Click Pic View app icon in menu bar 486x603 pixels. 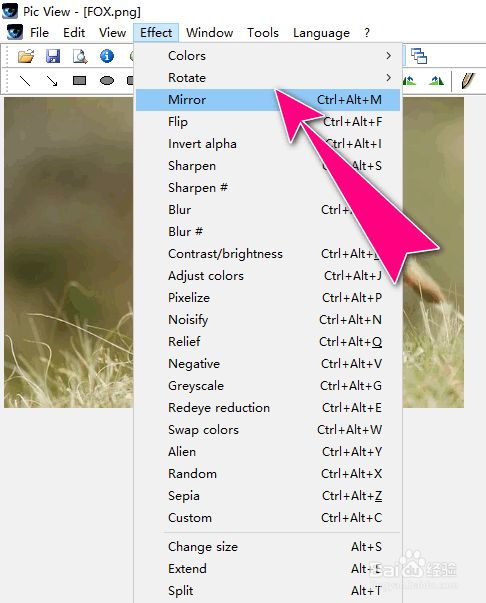click(x=15, y=32)
